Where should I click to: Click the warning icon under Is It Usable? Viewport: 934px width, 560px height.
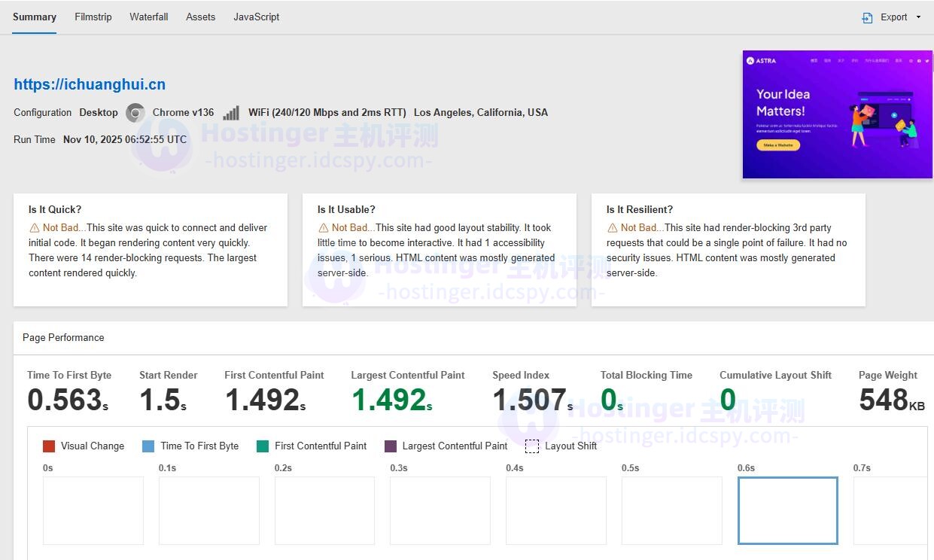click(323, 228)
